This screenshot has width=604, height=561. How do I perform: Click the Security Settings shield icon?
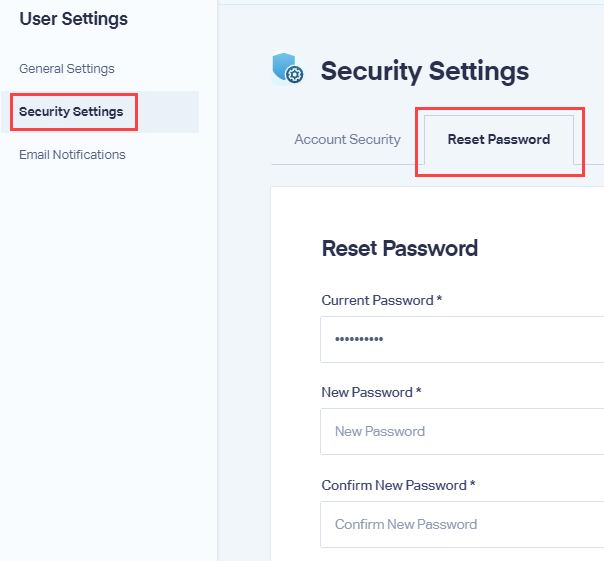(287, 69)
